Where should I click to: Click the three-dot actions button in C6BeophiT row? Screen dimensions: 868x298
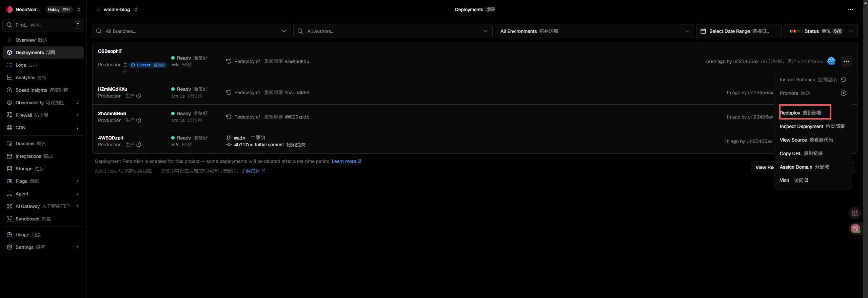click(x=846, y=61)
